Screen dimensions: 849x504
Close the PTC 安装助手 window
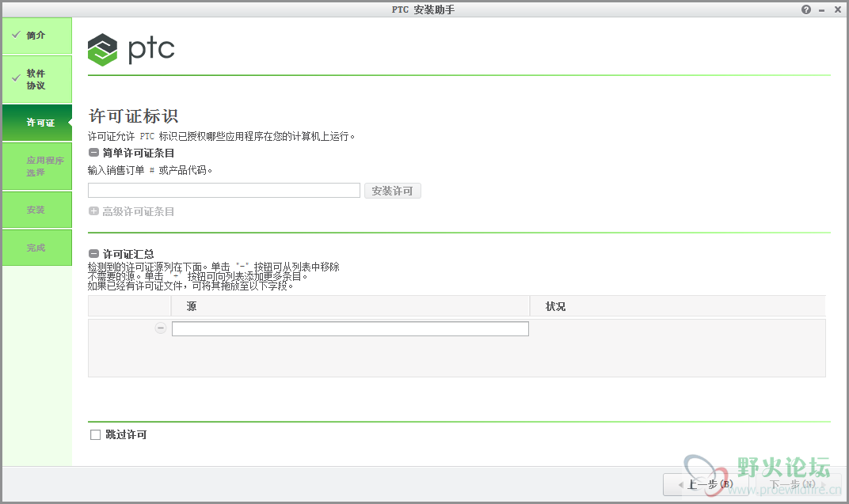click(x=838, y=9)
